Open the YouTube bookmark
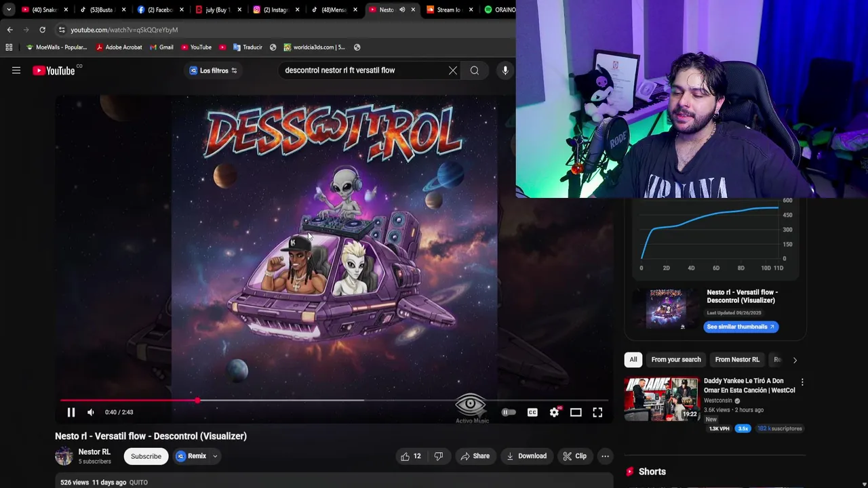This screenshot has height=488, width=868. [x=196, y=47]
